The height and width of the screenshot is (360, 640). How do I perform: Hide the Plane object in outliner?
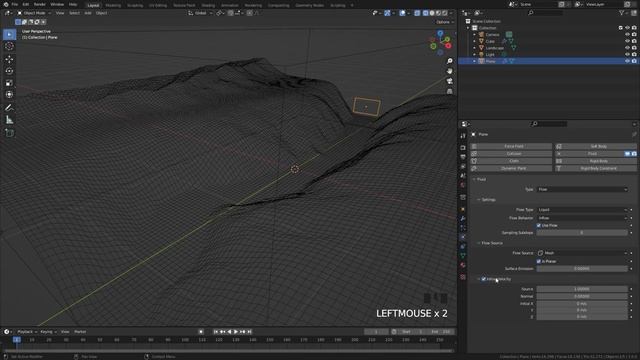(627, 61)
